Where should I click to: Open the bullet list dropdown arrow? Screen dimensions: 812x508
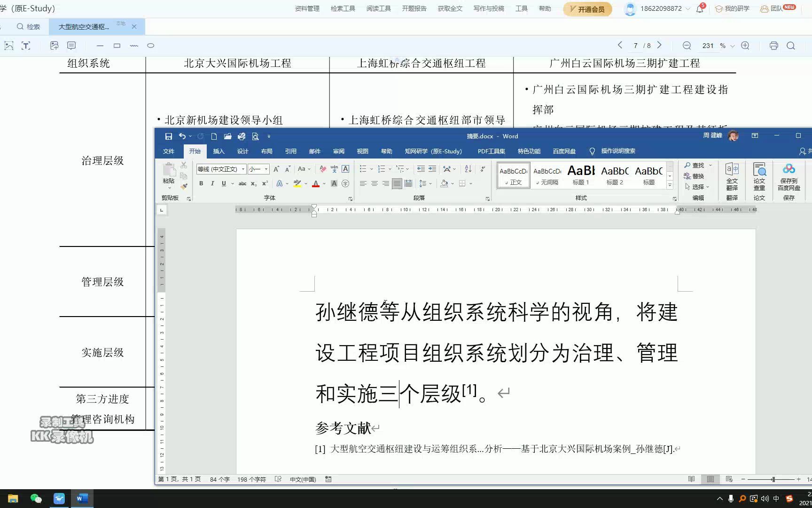coord(371,168)
